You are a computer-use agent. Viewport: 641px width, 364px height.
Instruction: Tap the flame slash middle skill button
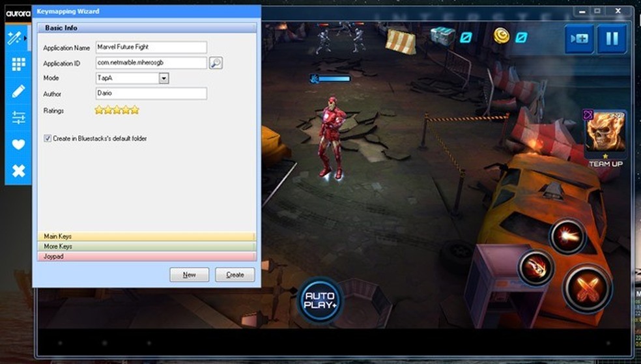pyautogui.click(x=536, y=268)
